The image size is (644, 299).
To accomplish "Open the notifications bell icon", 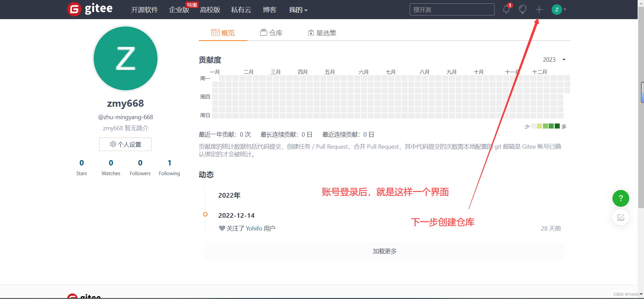I will [x=506, y=9].
